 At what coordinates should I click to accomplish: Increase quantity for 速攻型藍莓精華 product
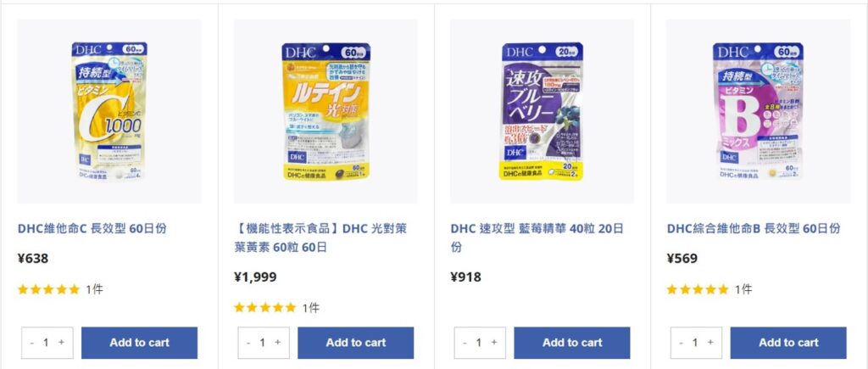click(x=494, y=343)
